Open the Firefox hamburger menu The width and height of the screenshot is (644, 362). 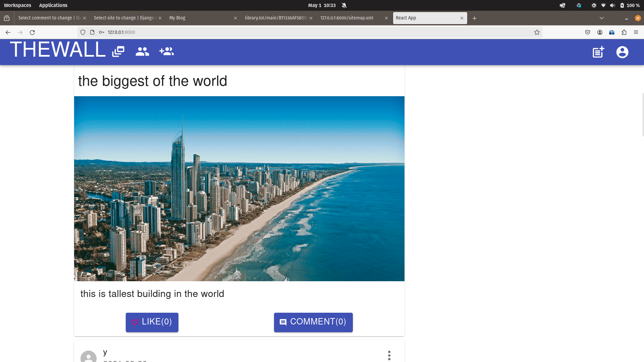coord(636,32)
